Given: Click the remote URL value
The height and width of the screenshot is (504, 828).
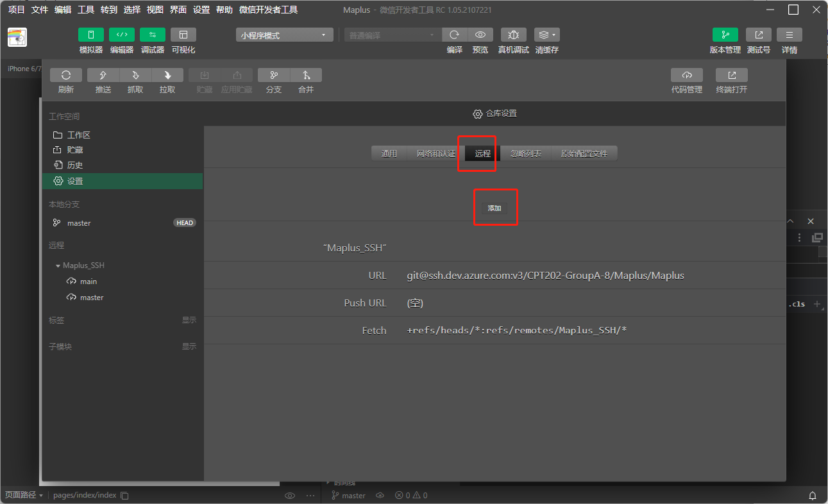Looking at the screenshot, I should 546,276.
